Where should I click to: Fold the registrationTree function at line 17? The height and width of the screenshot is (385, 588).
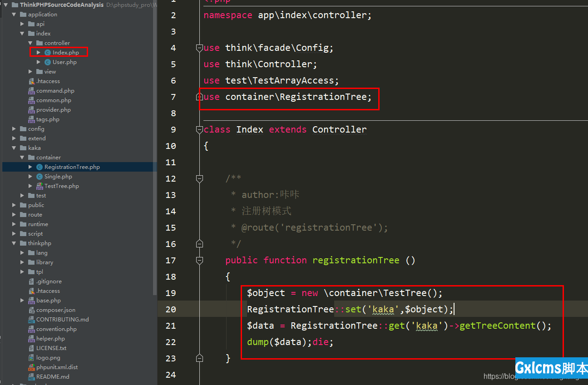pyautogui.click(x=199, y=260)
